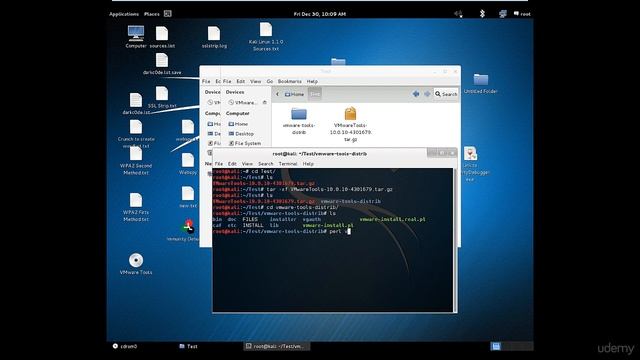Image resolution: width=640 pixels, height=360 pixels.
Task: Open file manager Help menu
Action: 312,81
